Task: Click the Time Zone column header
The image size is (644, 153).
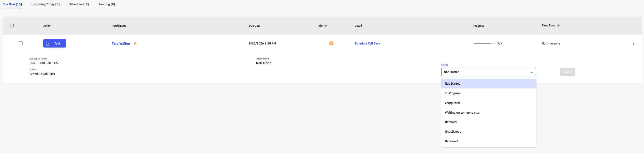Action: click(548, 25)
